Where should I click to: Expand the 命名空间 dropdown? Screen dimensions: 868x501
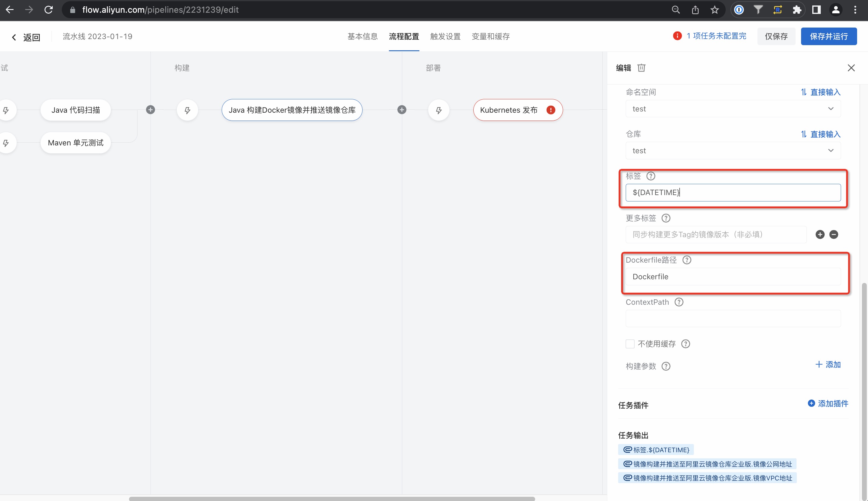tap(733, 109)
